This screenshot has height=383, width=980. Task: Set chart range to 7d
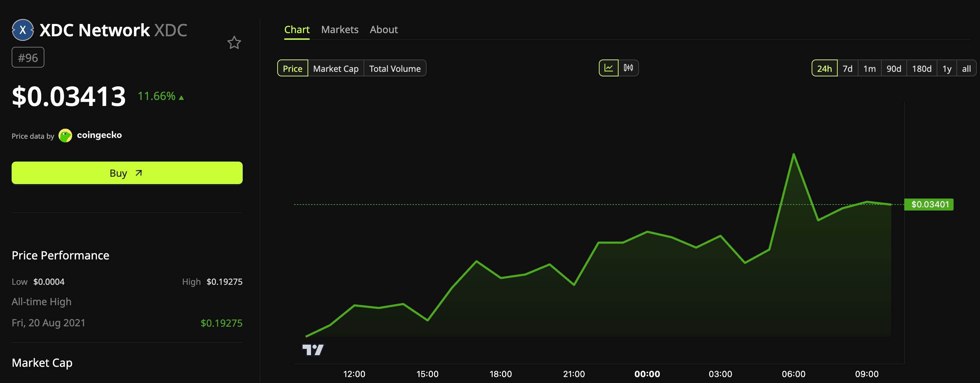[848, 68]
